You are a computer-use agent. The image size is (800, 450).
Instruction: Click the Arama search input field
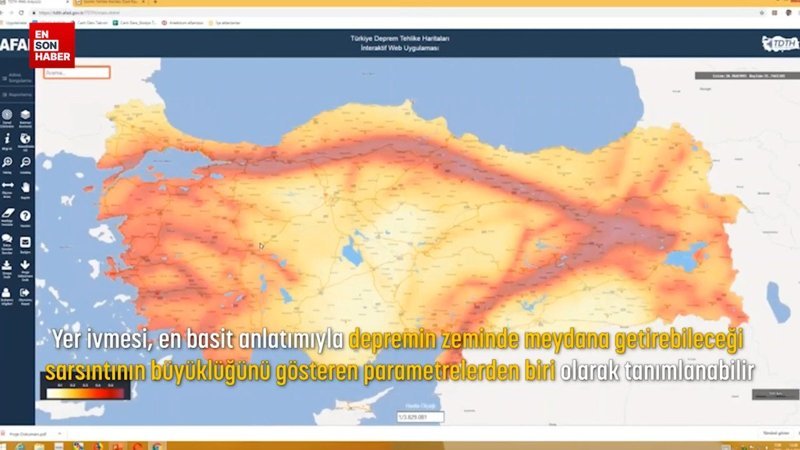(x=76, y=72)
